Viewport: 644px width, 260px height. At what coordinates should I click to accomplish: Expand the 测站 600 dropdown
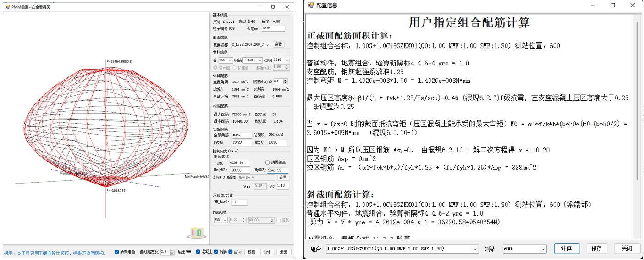point(543,249)
